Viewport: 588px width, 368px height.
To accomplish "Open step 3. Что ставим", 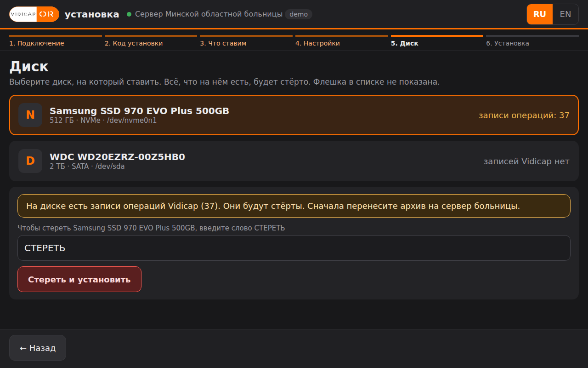I will (x=246, y=41).
